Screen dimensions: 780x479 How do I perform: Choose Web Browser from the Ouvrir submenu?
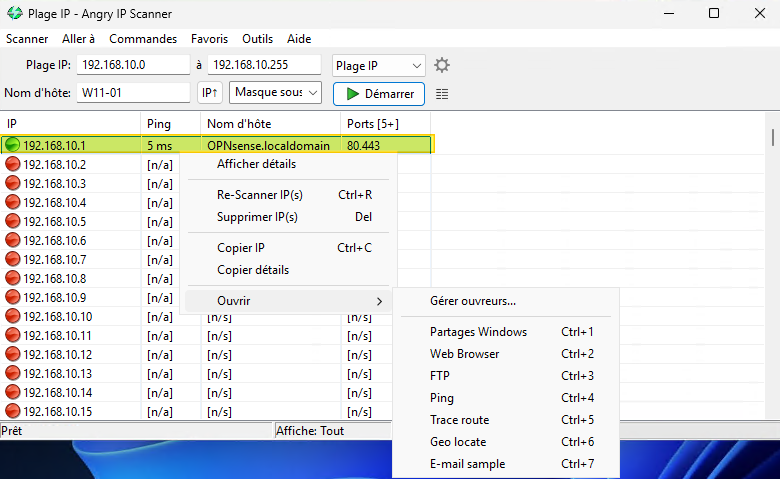[464, 354]
